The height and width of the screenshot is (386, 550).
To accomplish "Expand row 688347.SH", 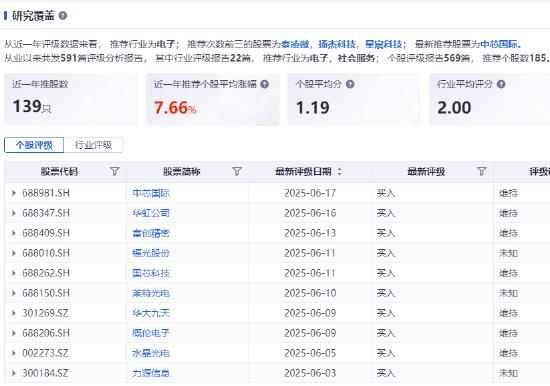I will pyautogui.click(x=14, y=213).
